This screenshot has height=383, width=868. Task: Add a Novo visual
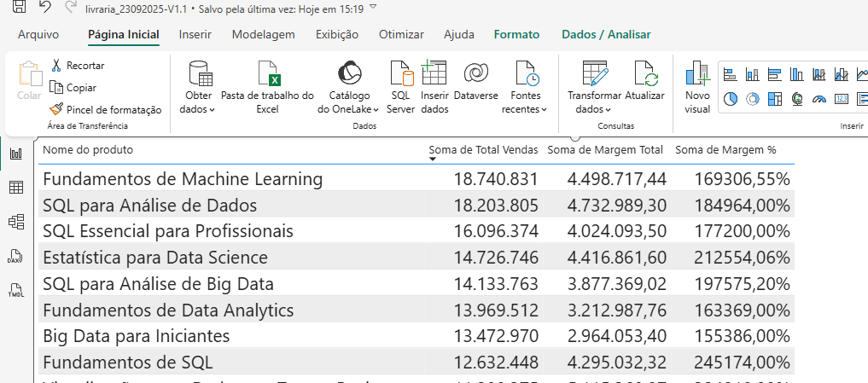(x=697, y=88)
